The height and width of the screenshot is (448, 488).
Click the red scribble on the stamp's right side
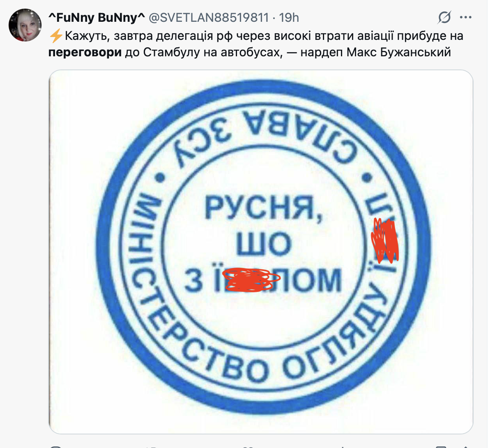[385, 240]
